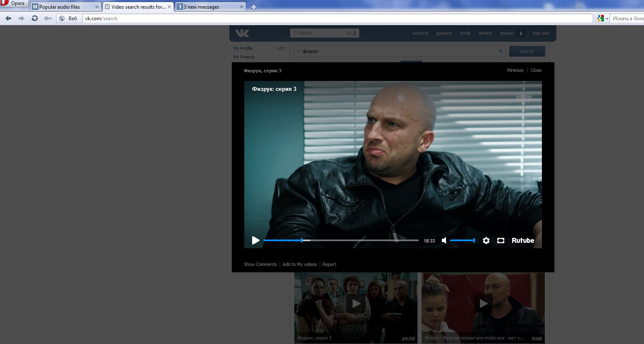Click the blue search button
The height and width of the screenshot is (344, 644).
(527, 51)
